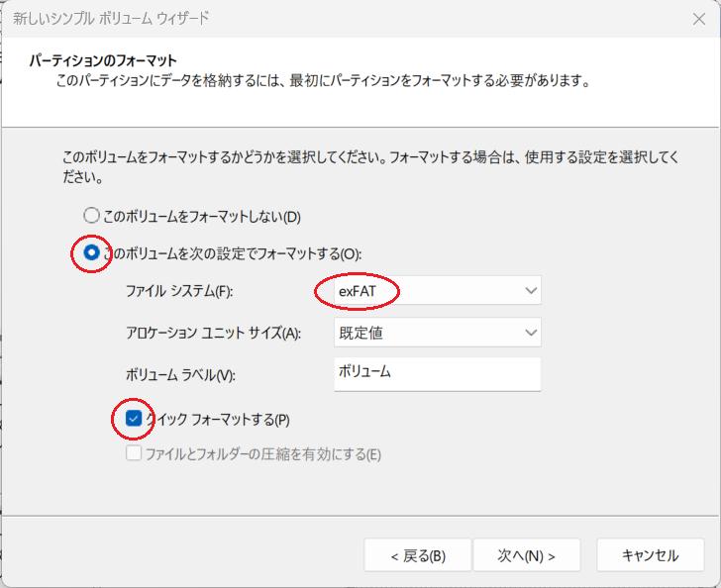Go back with the 戻る(B) button
721x588 pixels.
click(x=418, y=555)
